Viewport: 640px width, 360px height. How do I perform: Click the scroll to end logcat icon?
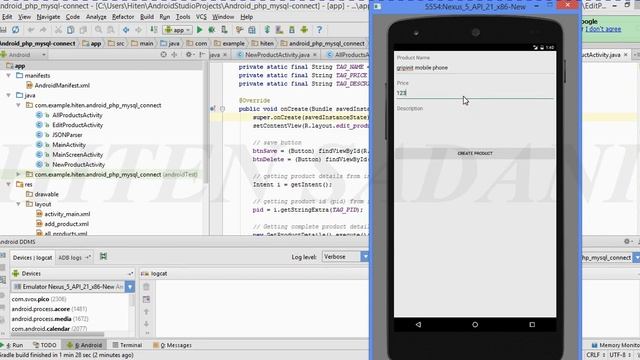(146, 300)
